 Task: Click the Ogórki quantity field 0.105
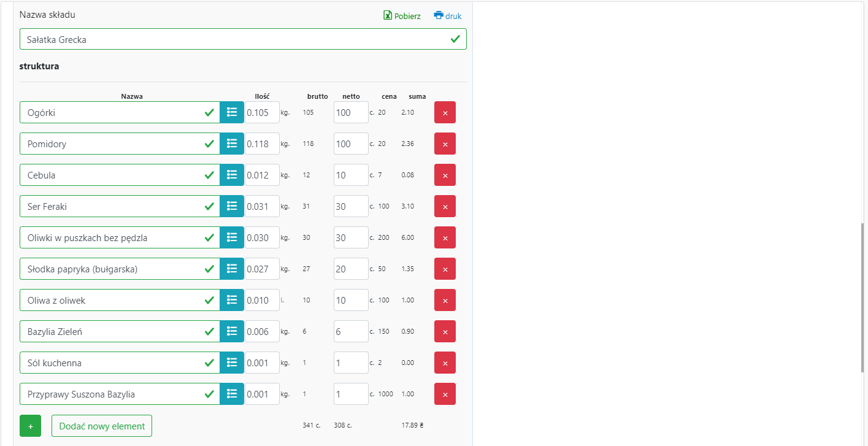pos(262,113)
